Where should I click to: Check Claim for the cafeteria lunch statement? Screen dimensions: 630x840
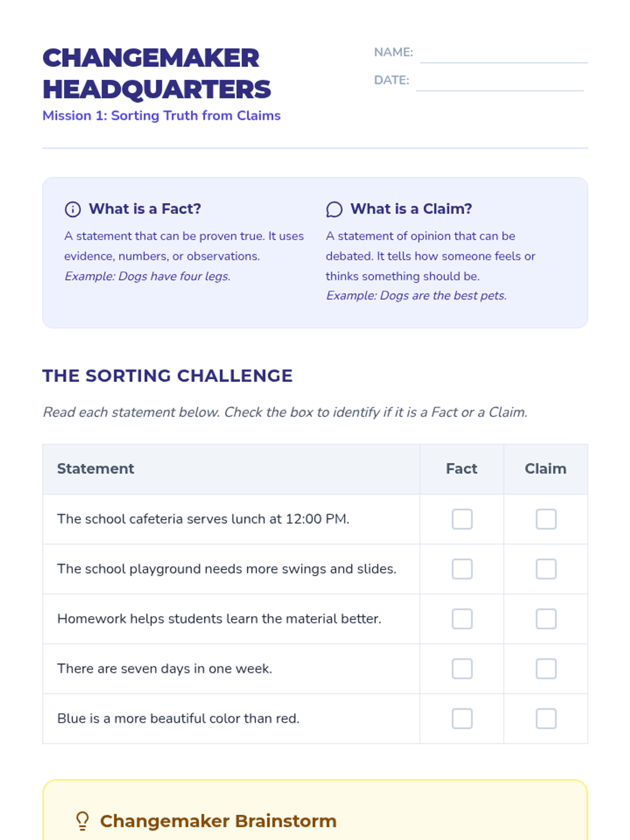point(546,519)
